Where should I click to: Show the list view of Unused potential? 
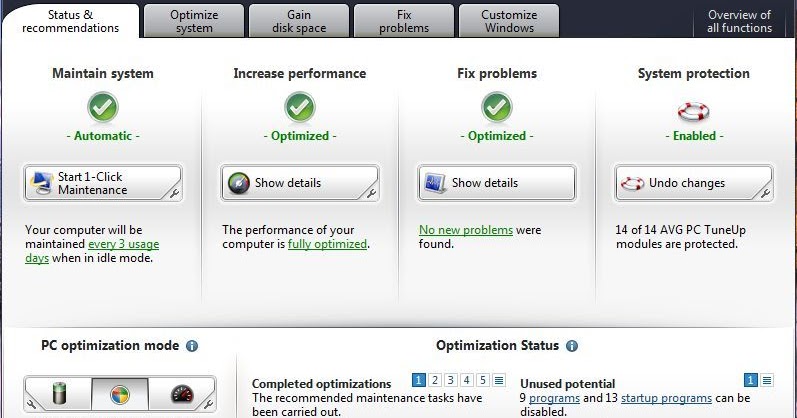(x=767, y=380)
